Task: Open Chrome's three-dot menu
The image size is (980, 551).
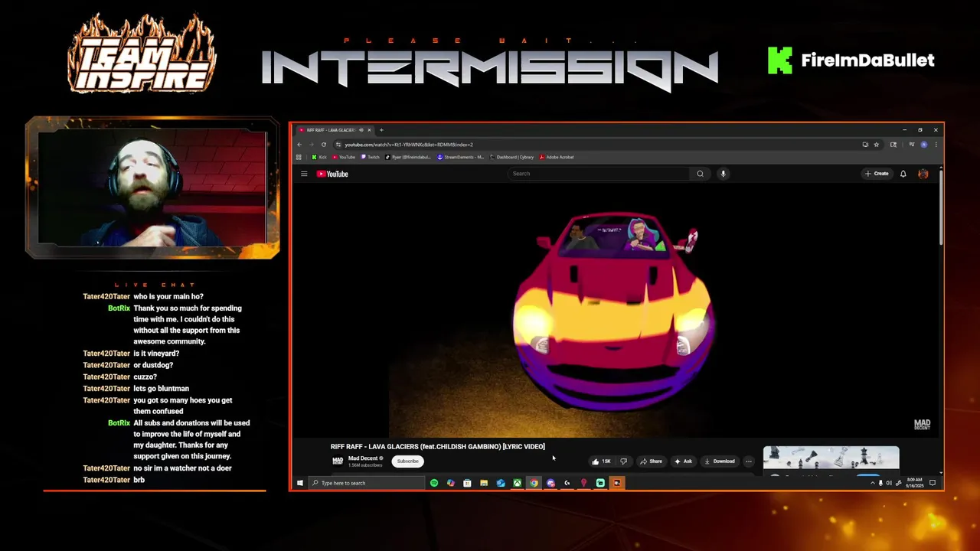Action: coord(936,145)
